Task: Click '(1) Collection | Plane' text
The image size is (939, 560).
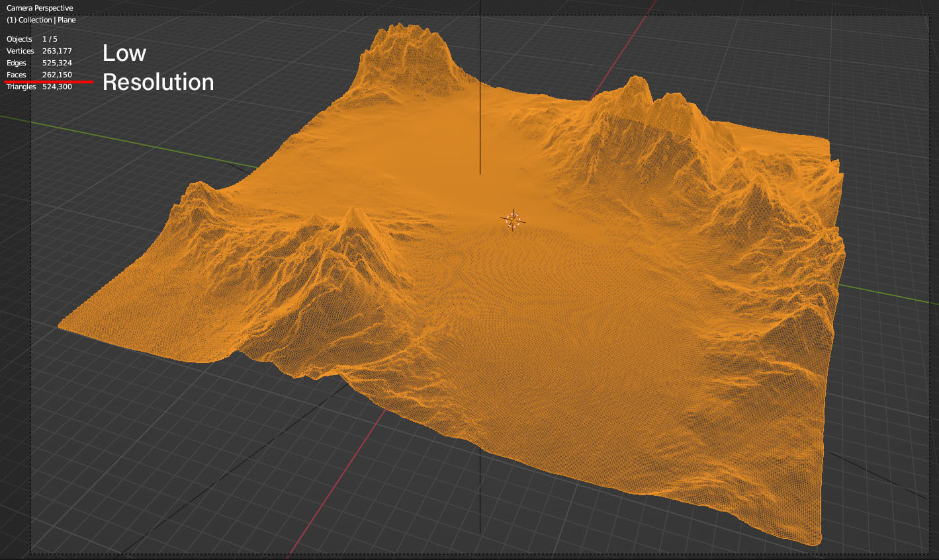Action: [41, 20]
